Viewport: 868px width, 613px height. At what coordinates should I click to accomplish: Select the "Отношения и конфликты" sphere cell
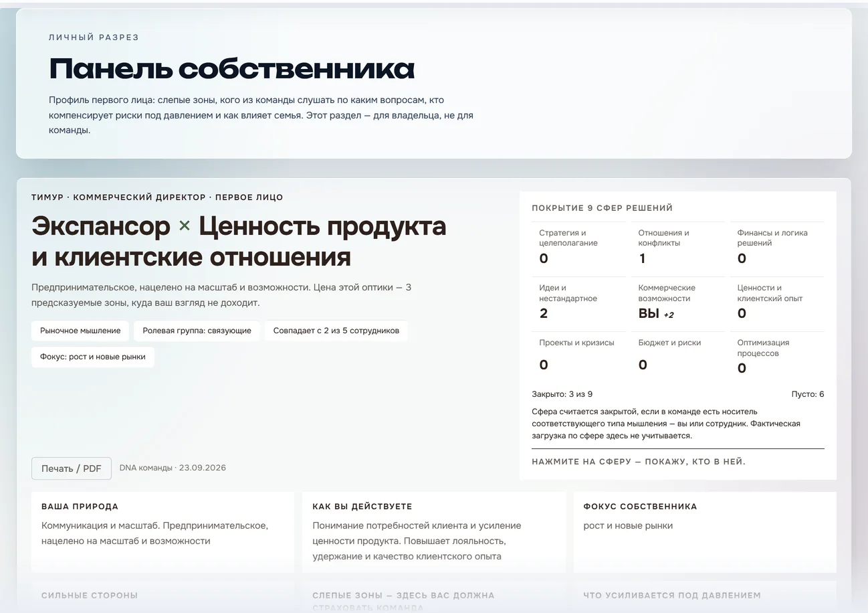click(677, 249)
